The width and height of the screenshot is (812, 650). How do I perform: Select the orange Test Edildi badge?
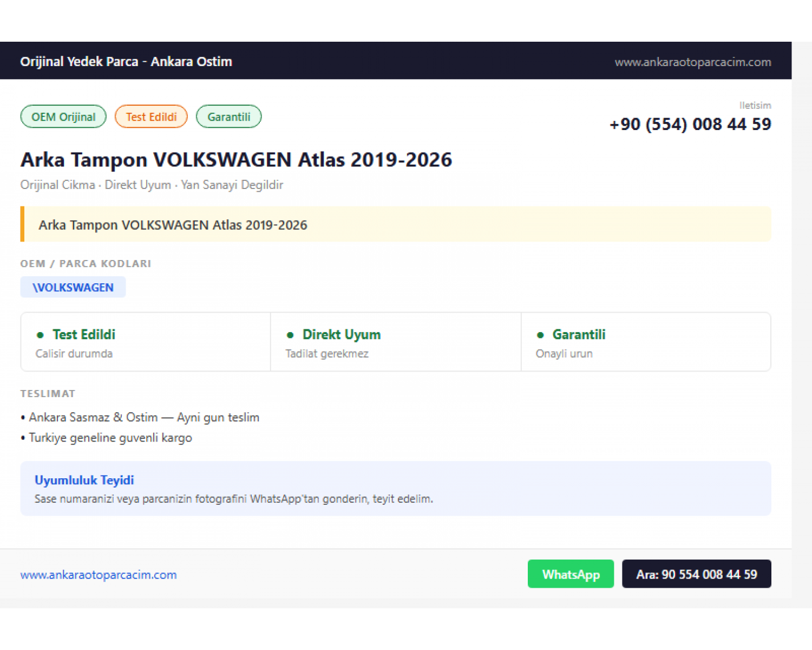point(151,116)
